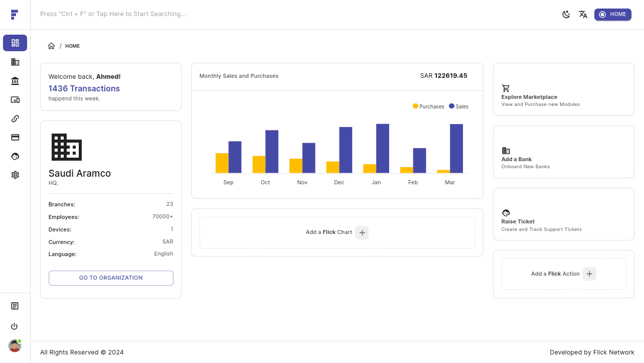Open the Raise Ticket card

pyautogui.click(x=564, y=214)
